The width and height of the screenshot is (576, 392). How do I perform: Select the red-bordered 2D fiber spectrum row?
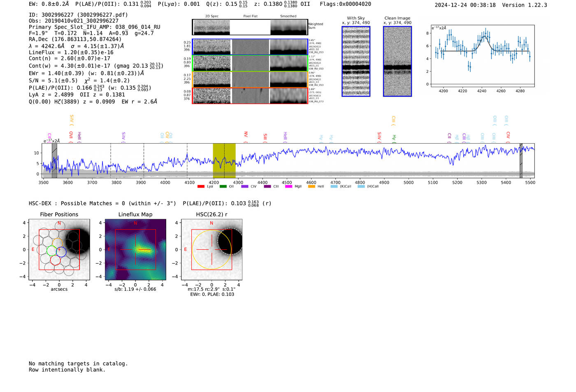point(250,96)
